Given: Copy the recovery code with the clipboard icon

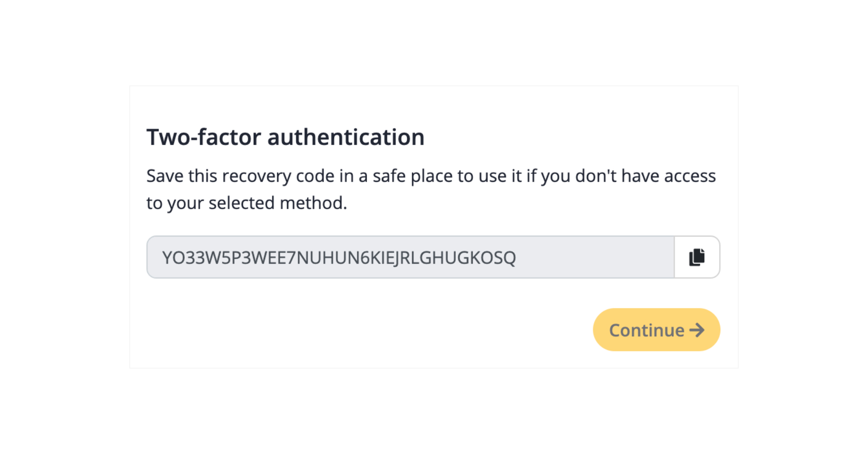Looking at the screenshot, I should pyautogui.click(x=697, y=257).
